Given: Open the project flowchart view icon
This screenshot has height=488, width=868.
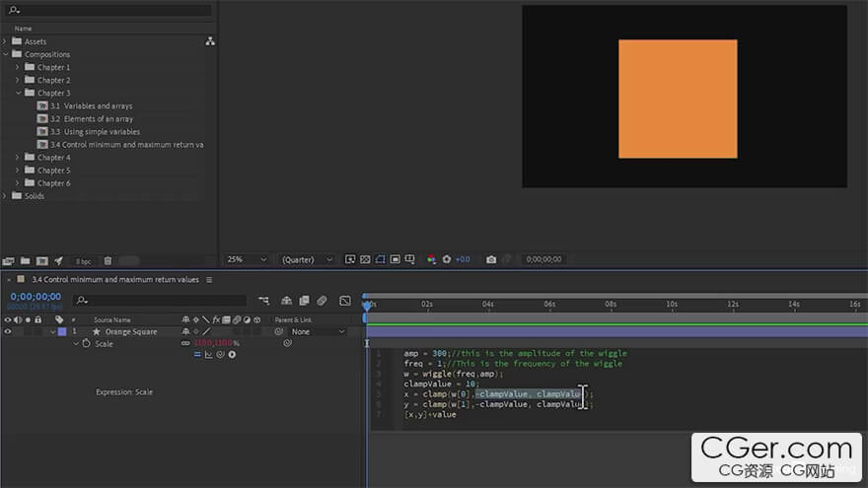Looking at the screenshot, I should coord(210,41).
